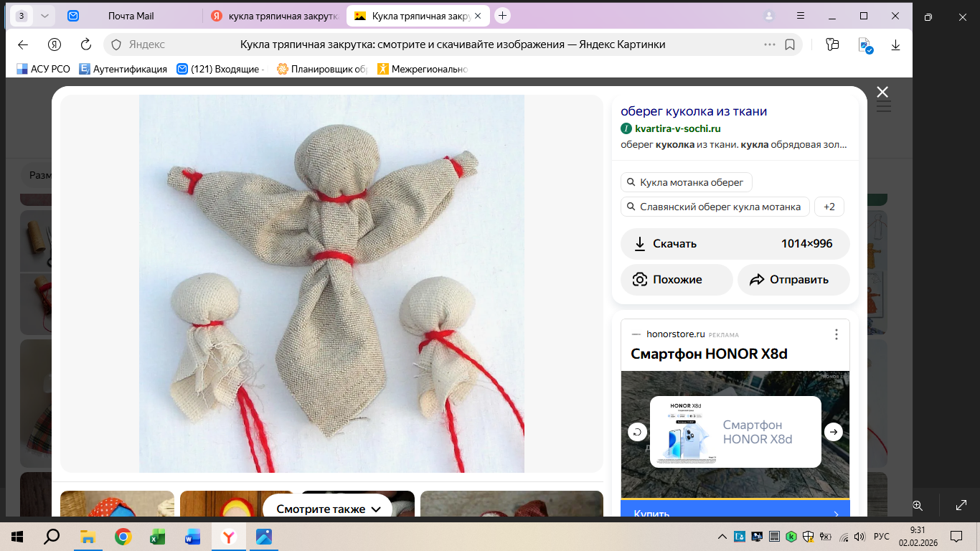The width and height of the screenshot is (980, 551).
Task: Launch Excel from the taskbar
Action: pos(157,537)
